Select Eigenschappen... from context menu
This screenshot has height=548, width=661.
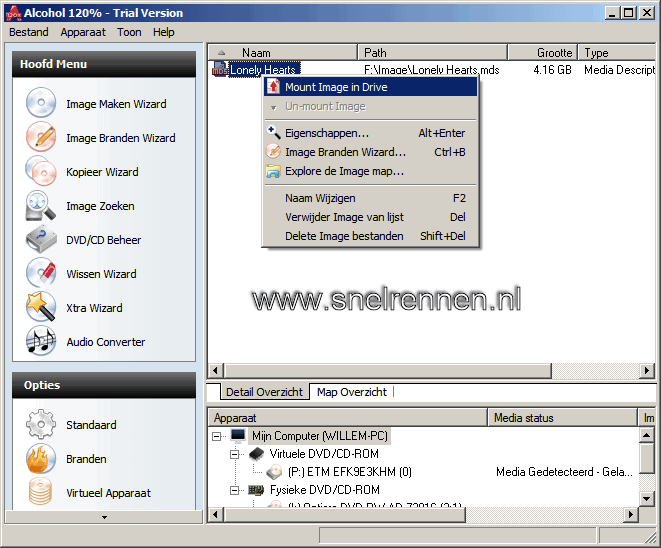(371, 133)
